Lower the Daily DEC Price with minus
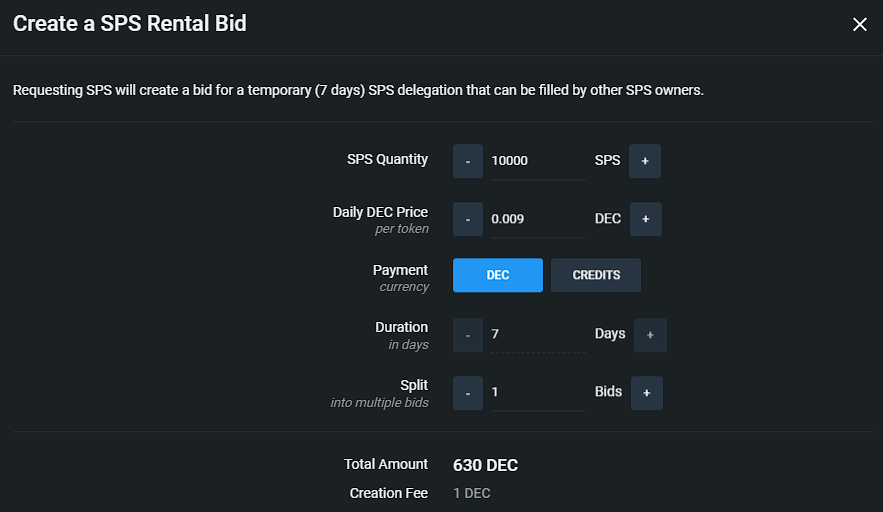This screenshot has width=883, height=512. [x=467, y=219]
